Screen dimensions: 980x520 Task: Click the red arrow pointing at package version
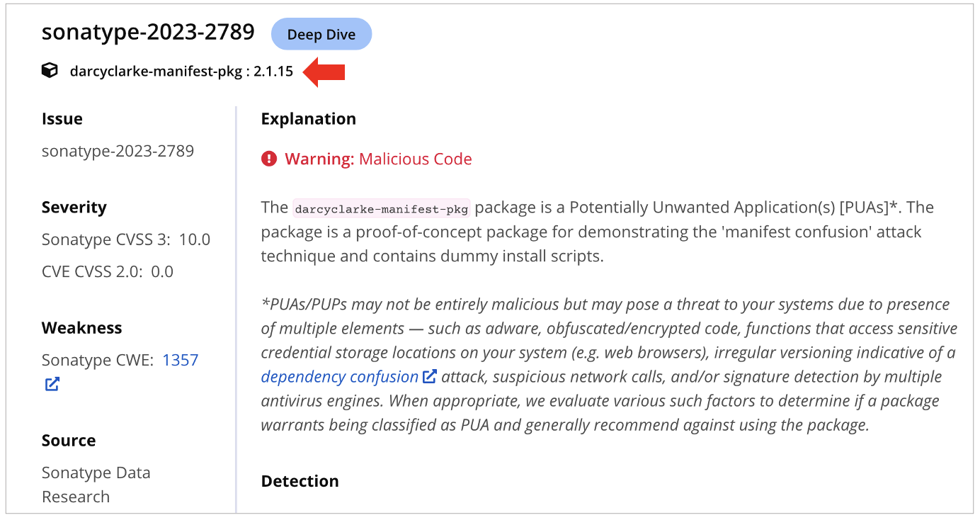[324, 72]
